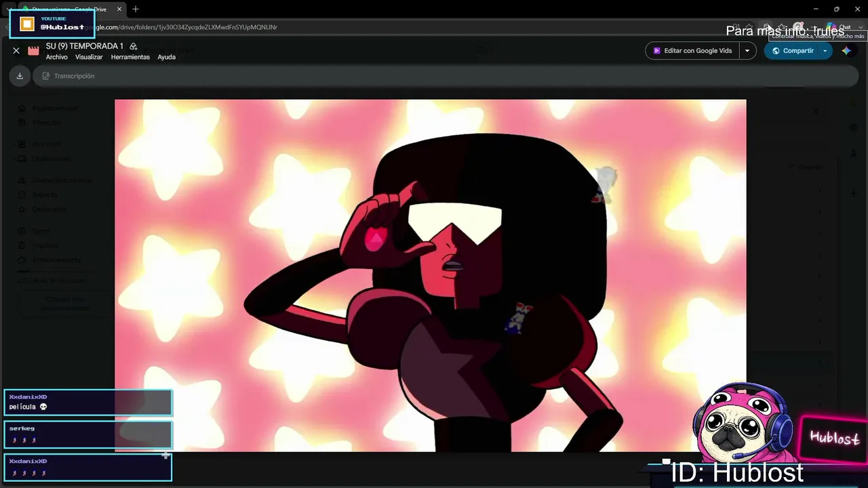Close the video preview with the X
The height and width of the screenshot is (488, 868).
(x=16, y=51)
